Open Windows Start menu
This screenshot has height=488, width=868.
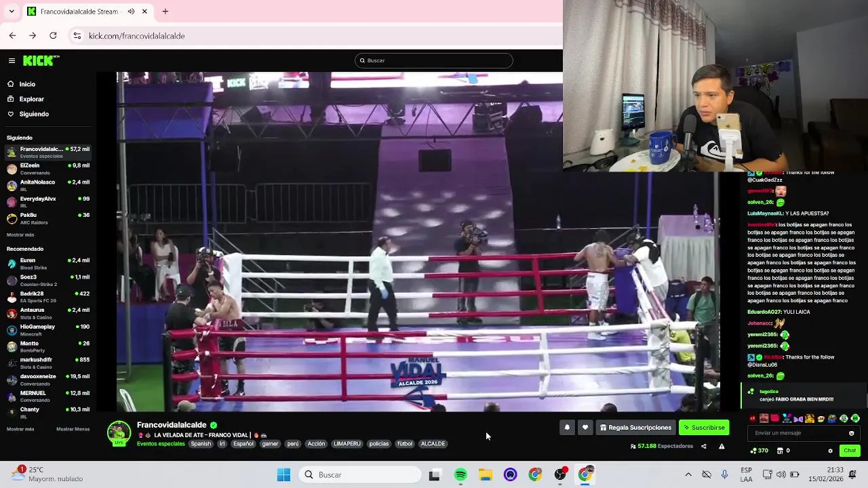click(x=283, y=475)
